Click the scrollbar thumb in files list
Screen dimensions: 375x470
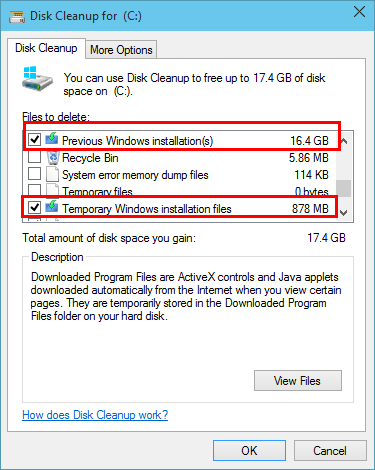pyautogui.click(x=343, y=189)
